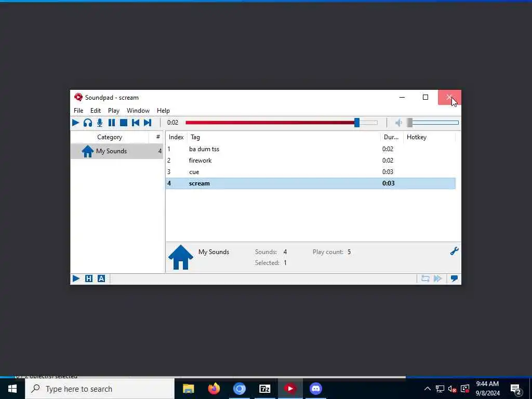Viewport: 532px width, 399px height.
Task: Toggle the repeat/loop icon
Action: pyautogui.click(x=425, y=278)
